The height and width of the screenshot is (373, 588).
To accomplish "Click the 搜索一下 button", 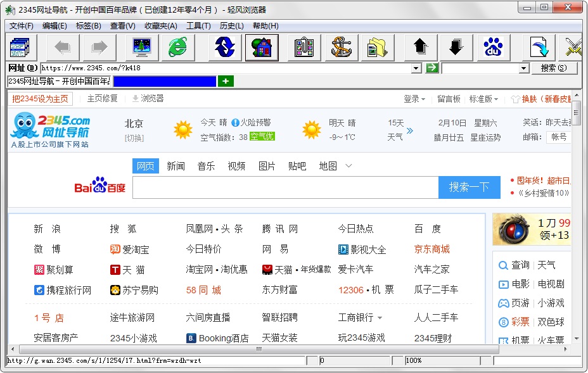I will [x=469, y=187].
